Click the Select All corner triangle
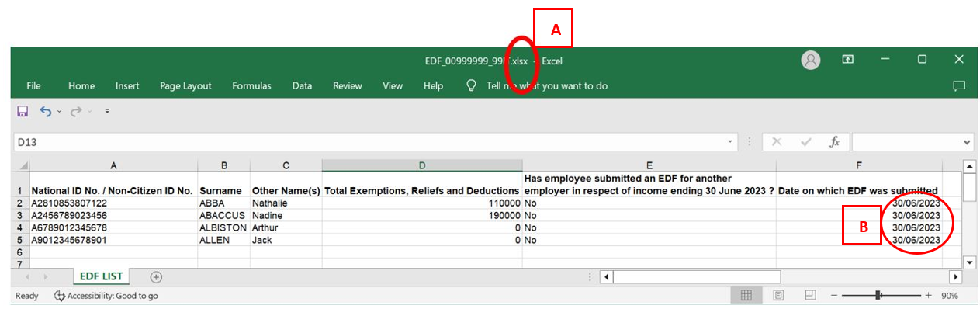Screen dimensions: 980x309 pyautogui.click(x=21, y=165)
